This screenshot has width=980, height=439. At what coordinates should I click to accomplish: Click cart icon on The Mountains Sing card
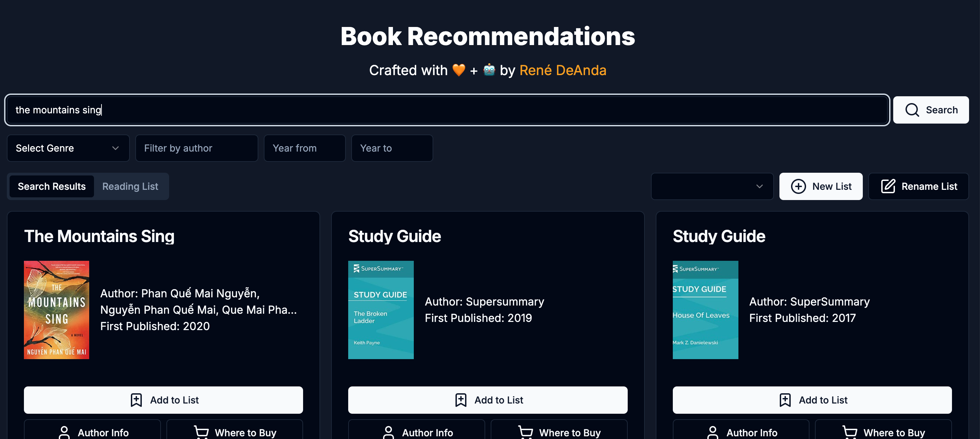click(x=201, y=432)
